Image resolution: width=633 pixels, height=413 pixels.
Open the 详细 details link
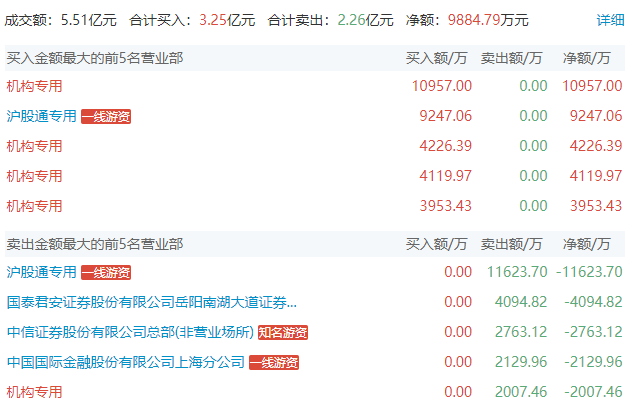(610, 20)
